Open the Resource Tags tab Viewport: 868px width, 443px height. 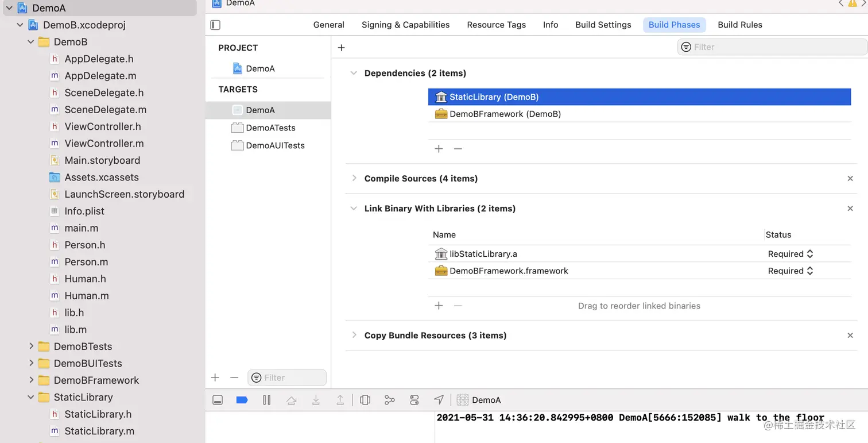coord(497,25)
